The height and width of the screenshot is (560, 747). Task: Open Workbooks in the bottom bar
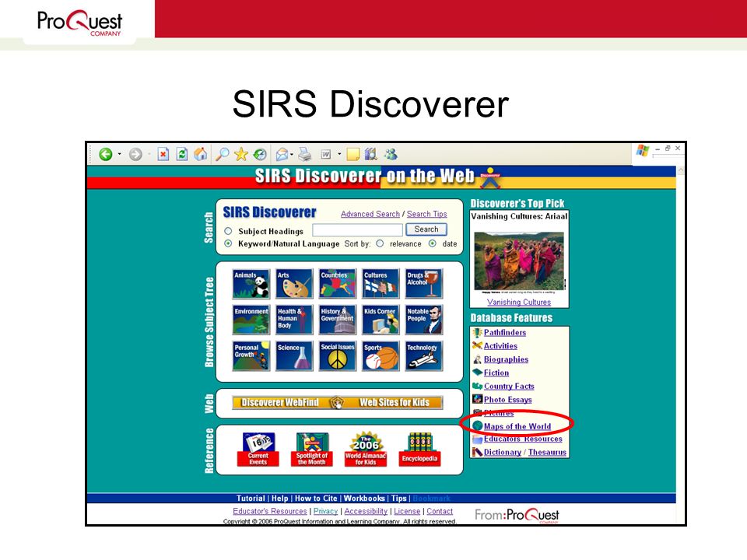click(x=364, y=498)
